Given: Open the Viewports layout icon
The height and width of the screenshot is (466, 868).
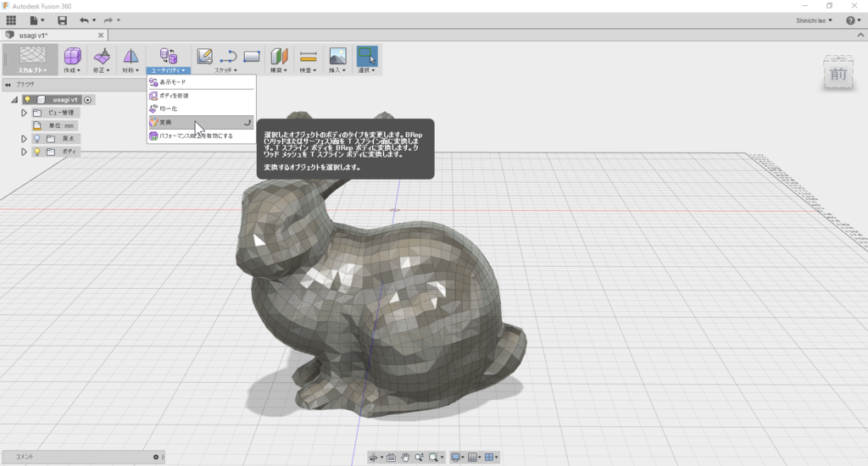Looking at the screenshot, I should (x=489, y=458).
